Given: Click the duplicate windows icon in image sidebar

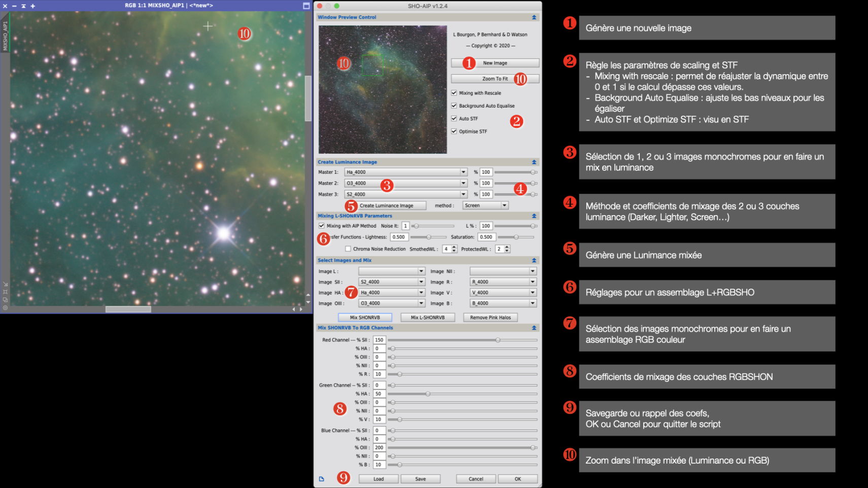Looking at the screenshot, I should tap(5, 299).
